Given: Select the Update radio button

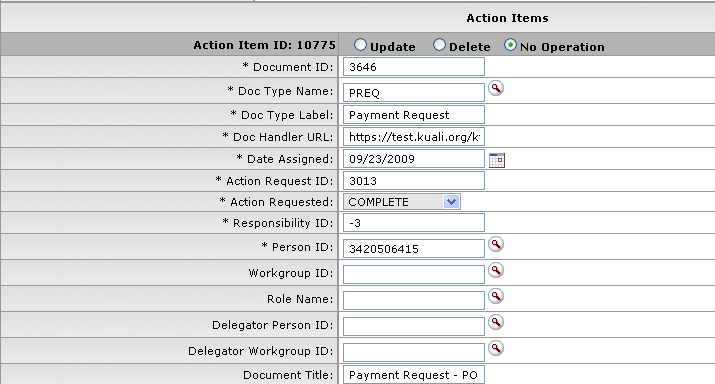Looking at the screenshot, I should point(360,45).
